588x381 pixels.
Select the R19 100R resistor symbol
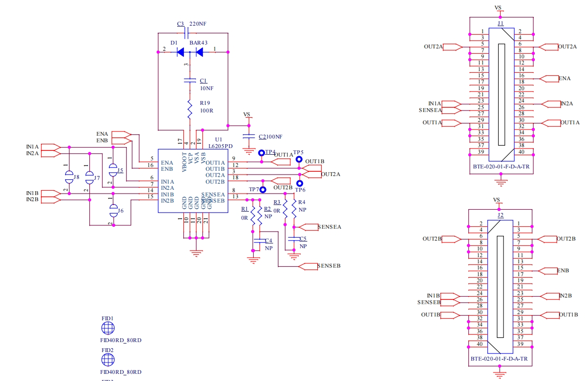click(190, 109)
